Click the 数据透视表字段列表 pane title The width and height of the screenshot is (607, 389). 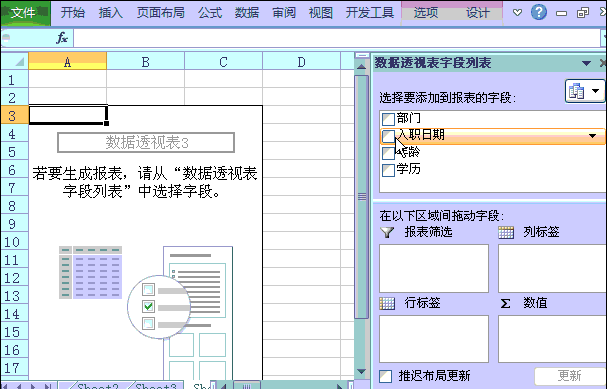point(433,63)
